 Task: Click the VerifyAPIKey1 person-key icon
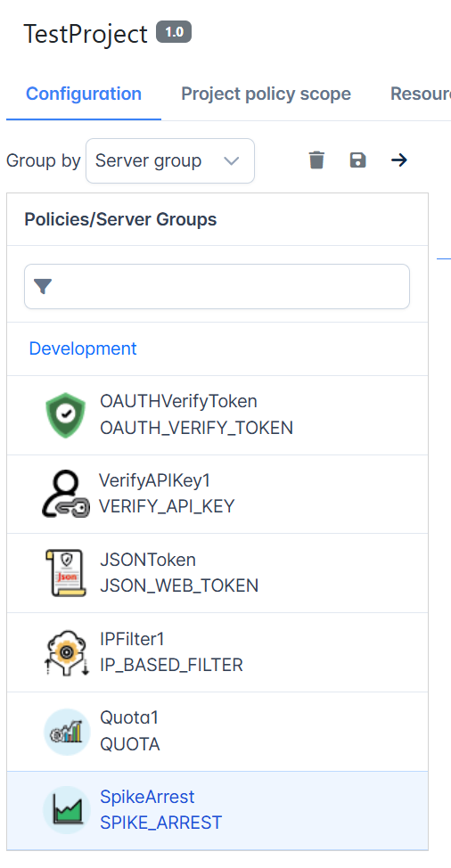coord(66,494)
